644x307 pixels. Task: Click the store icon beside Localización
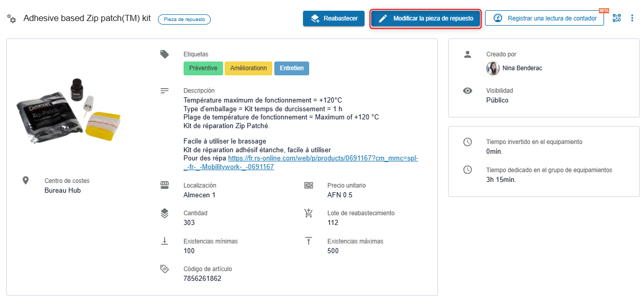[x=165, y=186]
